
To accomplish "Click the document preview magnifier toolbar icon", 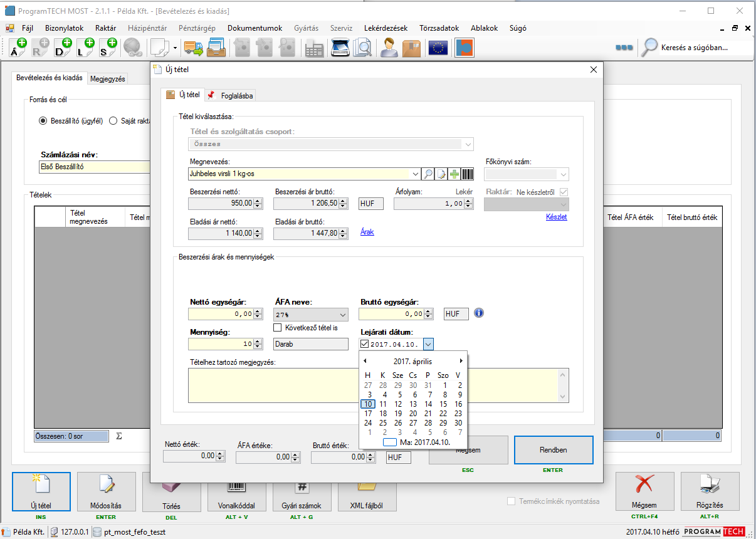I will [x=362, y=48].
